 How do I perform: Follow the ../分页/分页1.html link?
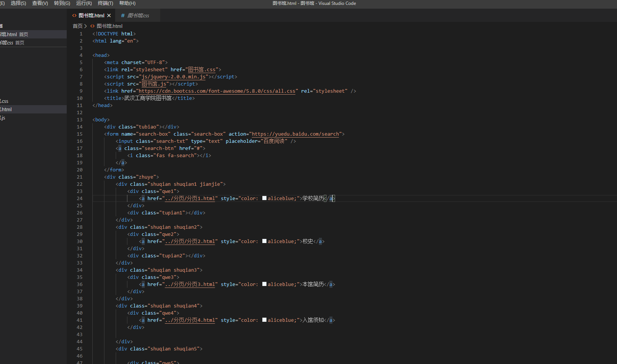coord(190,198)
